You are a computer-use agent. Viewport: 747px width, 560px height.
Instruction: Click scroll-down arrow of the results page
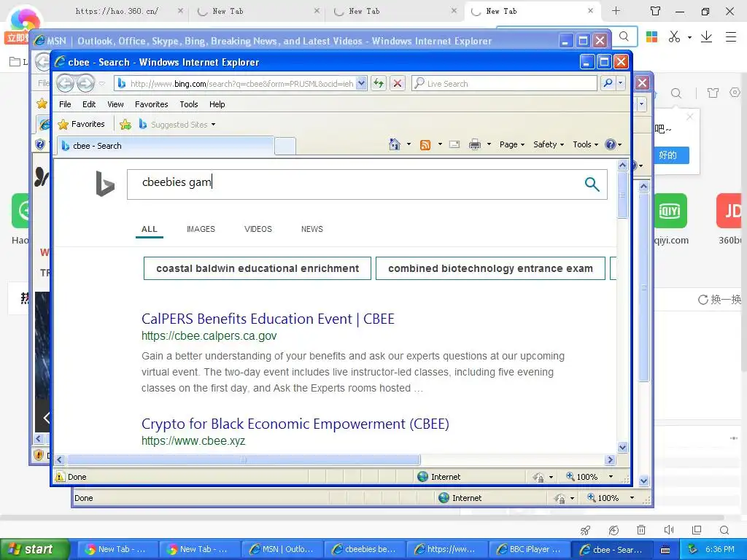click(623, 447)
